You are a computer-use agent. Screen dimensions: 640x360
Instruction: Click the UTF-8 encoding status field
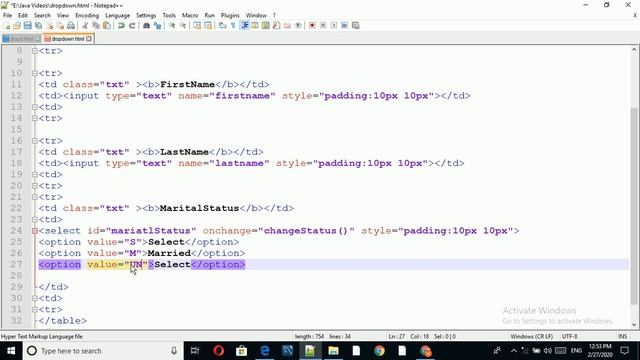569,337
